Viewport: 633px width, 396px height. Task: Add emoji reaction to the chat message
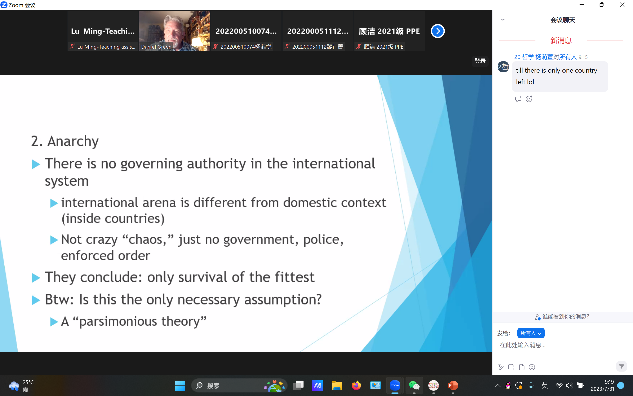[529, 99]
